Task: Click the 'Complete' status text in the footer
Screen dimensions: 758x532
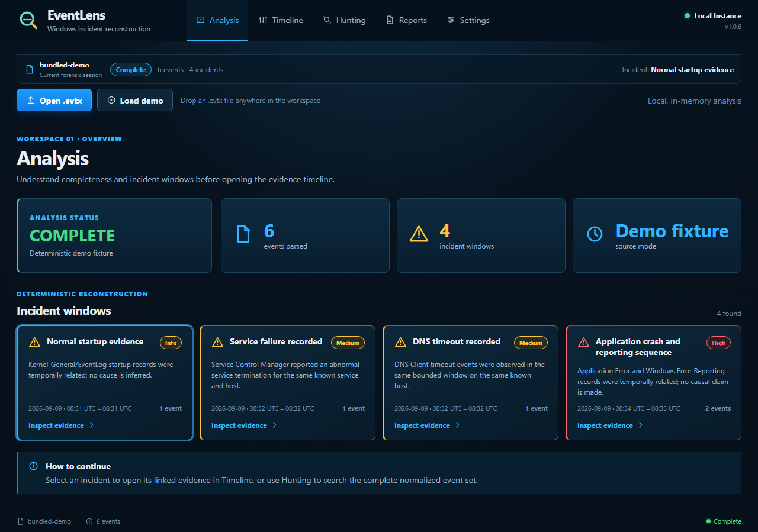Action: (727, 521)
